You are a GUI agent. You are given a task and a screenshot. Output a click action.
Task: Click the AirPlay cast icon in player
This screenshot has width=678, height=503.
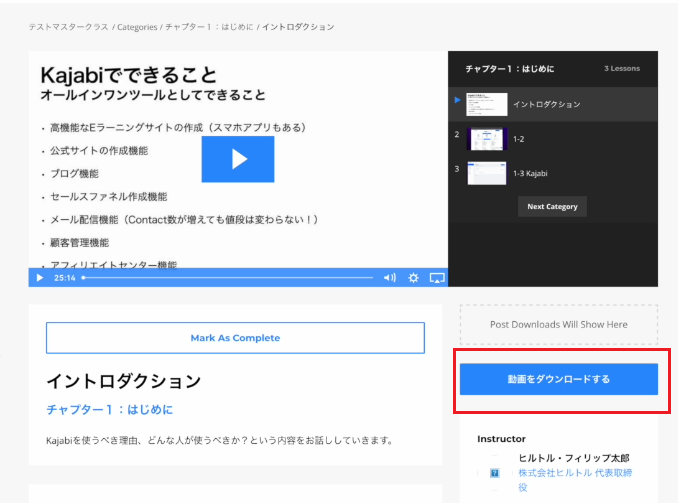[x=437, y=278]
